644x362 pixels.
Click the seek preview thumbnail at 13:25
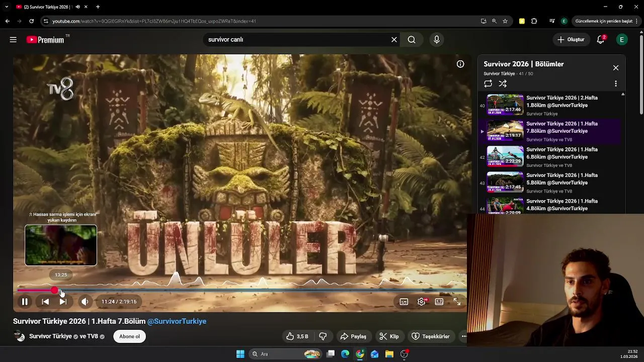coord(61,245)
